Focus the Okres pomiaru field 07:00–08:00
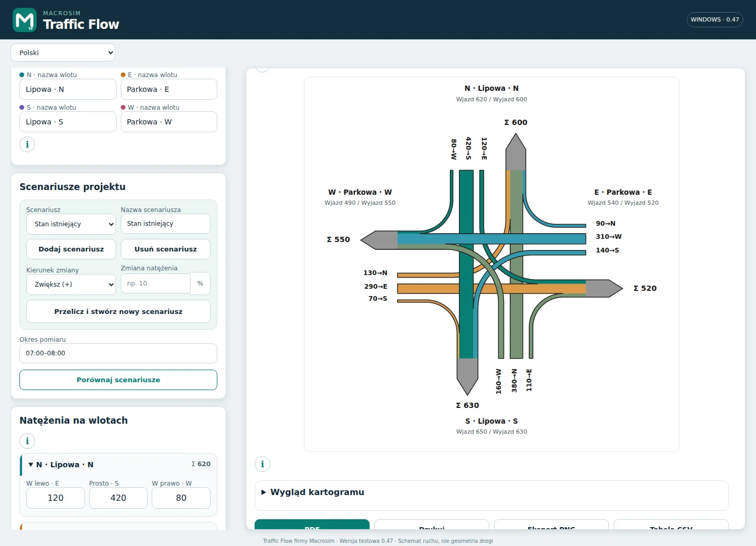The image size is (756, 546). (118, 353)
